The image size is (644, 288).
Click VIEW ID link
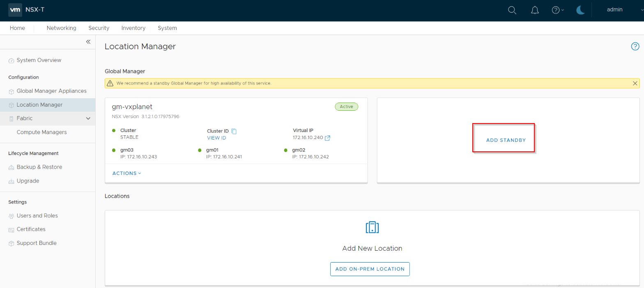point(216,138)
